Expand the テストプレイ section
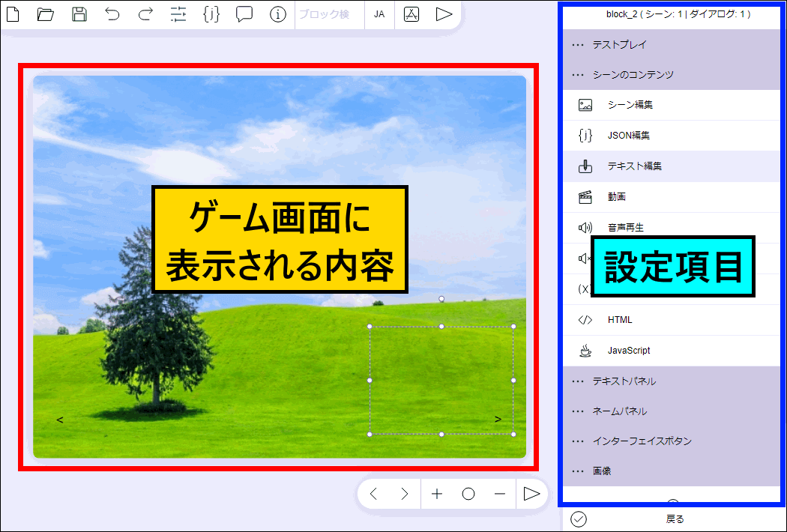Viewport: 787px width, 532px height. (x=619, y=45)
